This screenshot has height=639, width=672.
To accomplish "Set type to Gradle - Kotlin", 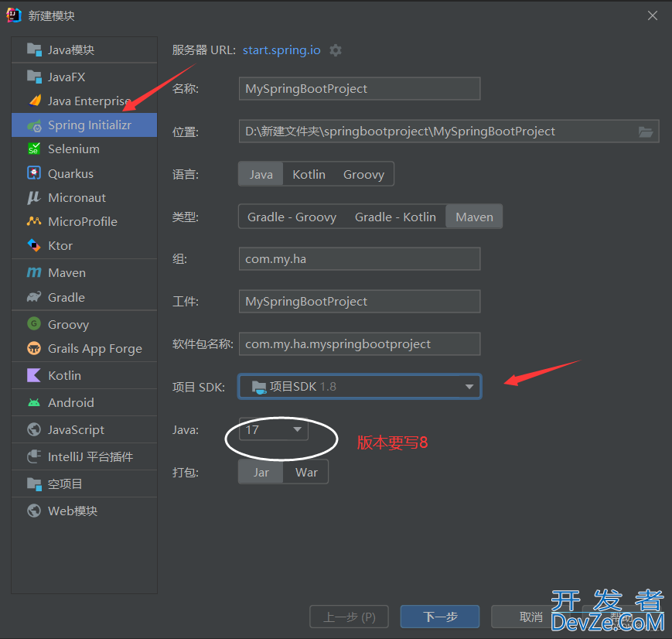I will tap(395, 217).
